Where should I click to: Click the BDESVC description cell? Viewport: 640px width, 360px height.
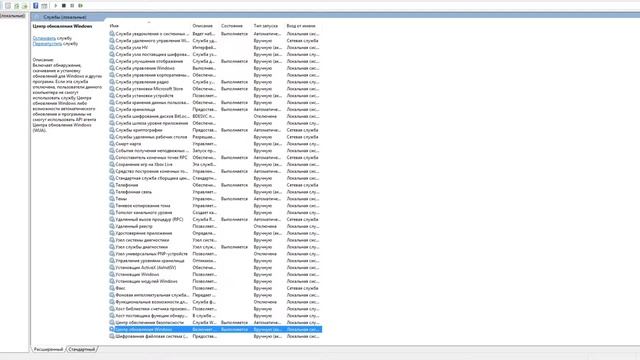(x=204, y=116)
